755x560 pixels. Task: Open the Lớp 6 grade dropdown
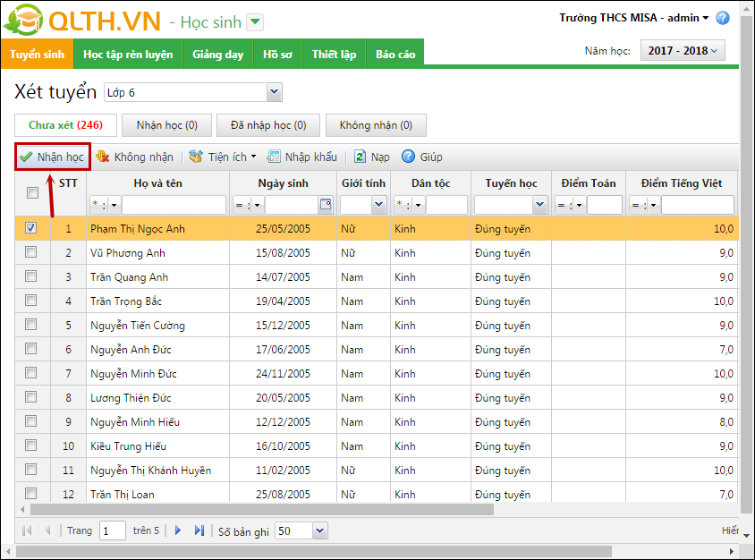point(275,92)
